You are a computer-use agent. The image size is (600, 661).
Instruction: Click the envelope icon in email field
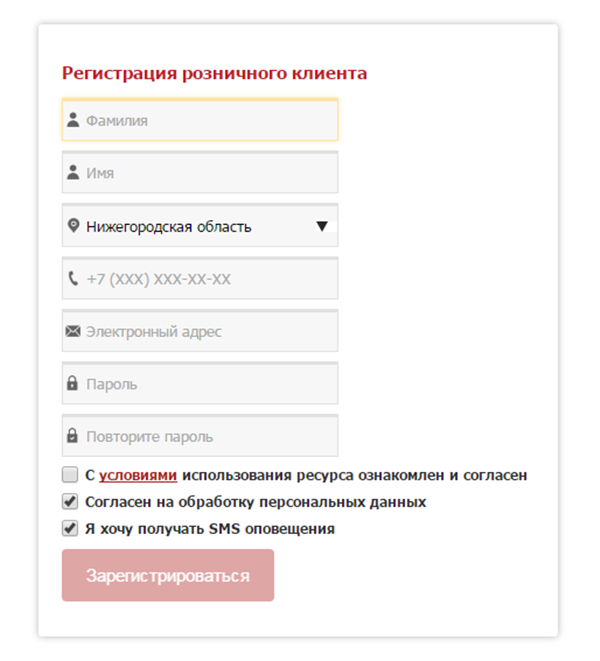(73, 331)
